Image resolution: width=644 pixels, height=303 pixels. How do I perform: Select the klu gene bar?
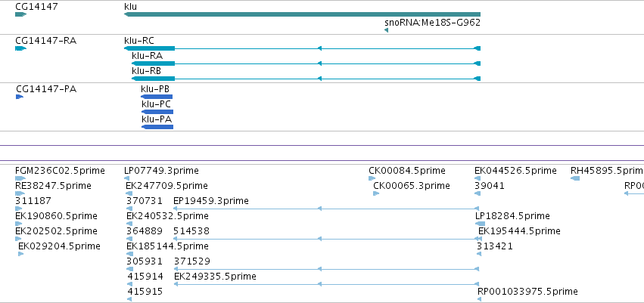tap(302, 14)
